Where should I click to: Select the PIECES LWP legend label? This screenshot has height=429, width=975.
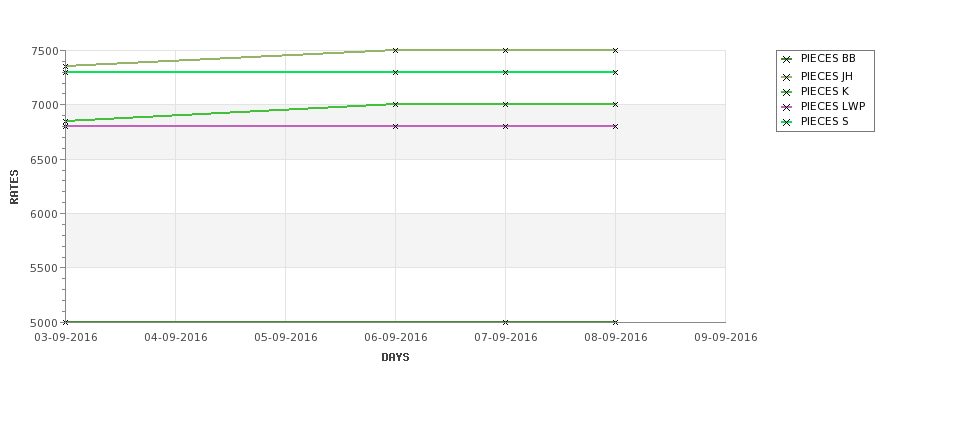tap(833, 106)
